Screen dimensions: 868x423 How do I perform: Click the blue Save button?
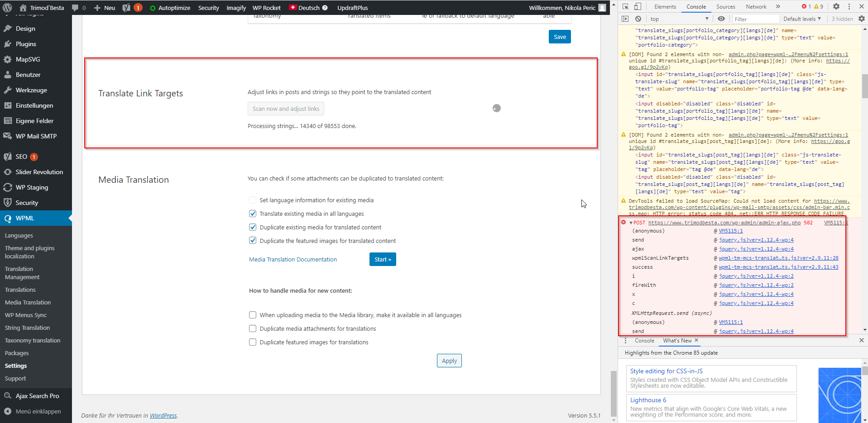[x=560, y=37]
